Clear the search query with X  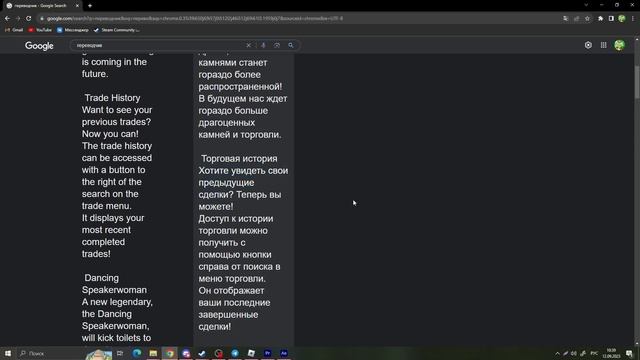[x=249, y=45]
